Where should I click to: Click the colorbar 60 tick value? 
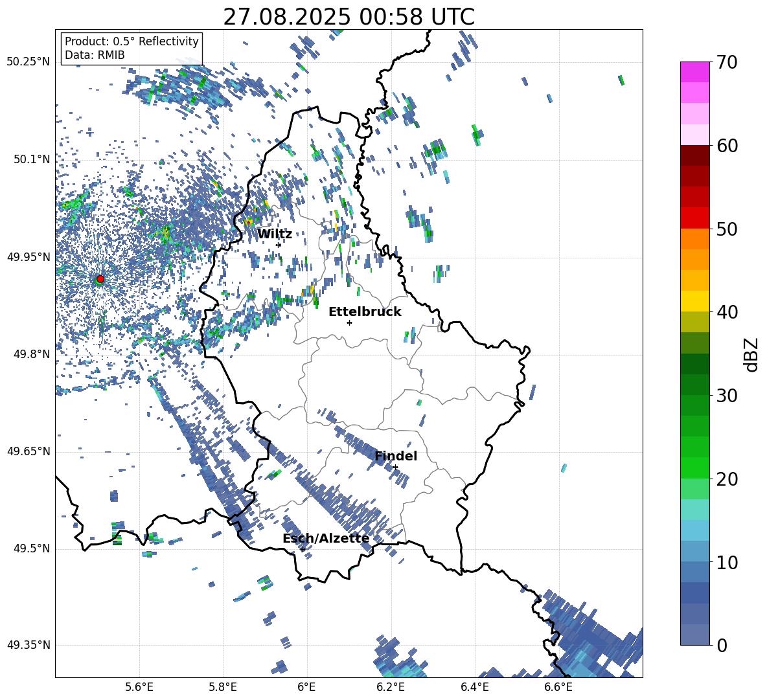(x=727, y=146)
